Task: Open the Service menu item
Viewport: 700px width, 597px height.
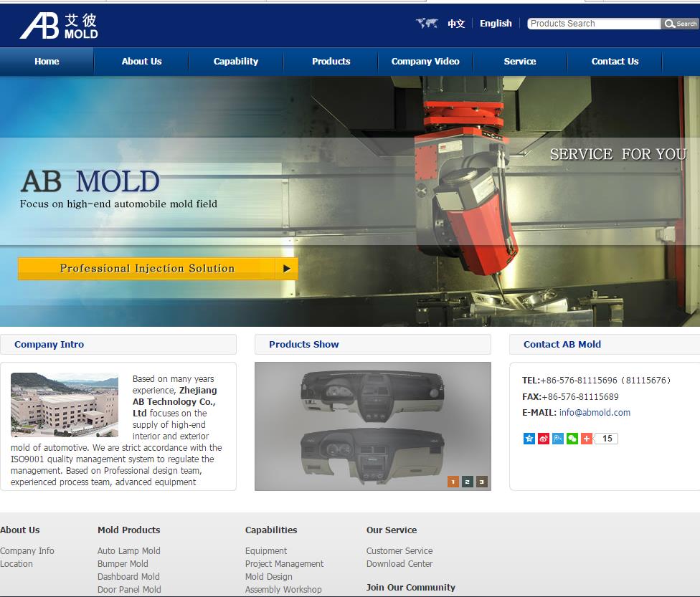Action: 520,62
